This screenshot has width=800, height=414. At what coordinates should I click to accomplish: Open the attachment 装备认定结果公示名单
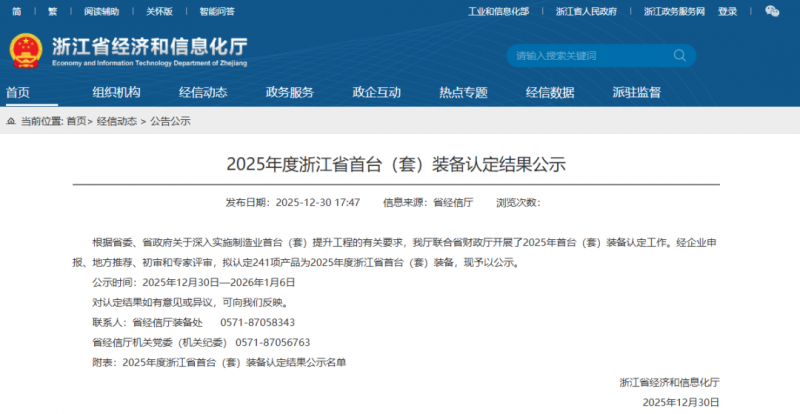click(x=234, y=362)
